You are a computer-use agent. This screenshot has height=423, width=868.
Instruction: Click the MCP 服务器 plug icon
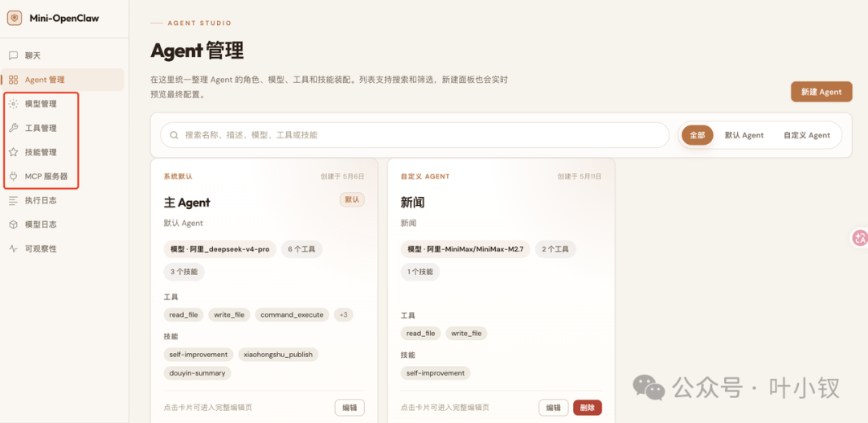click(14, 177)
